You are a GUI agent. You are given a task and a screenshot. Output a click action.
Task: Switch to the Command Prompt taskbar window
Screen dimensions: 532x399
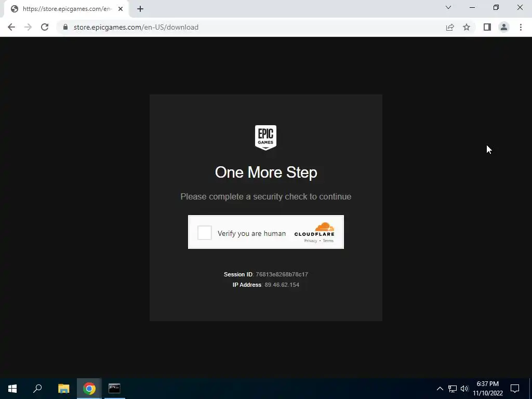pos(114,389)
